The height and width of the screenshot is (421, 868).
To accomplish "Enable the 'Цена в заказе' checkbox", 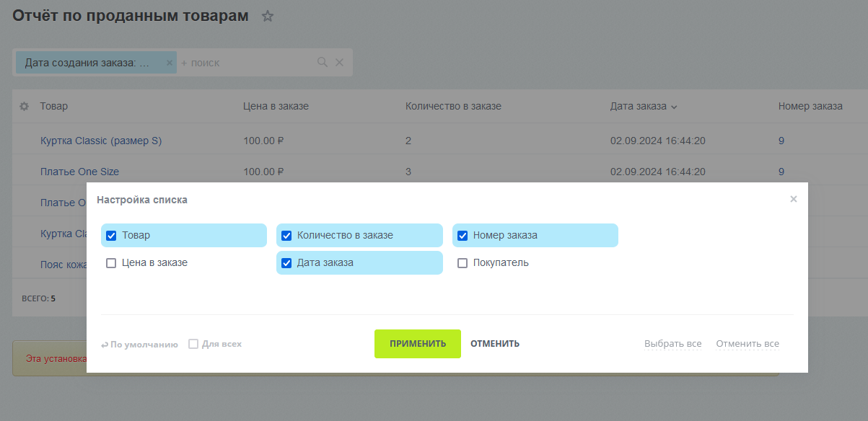I will [x=111, y=263].
